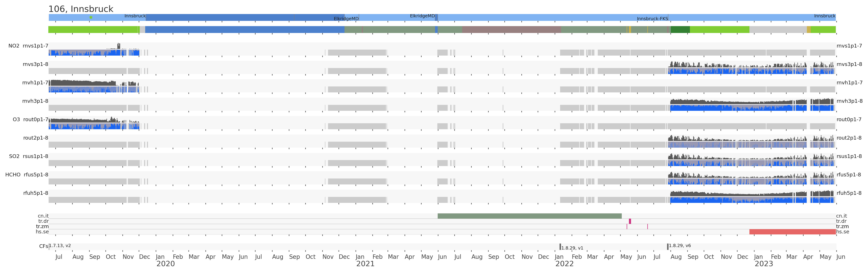Click the 1.8.29, v6 calibration marker

(667, 247)
